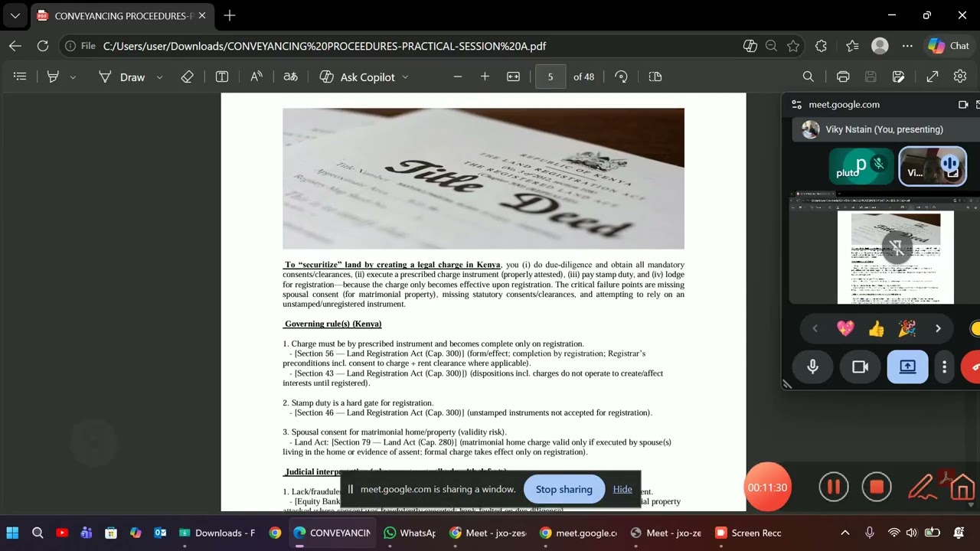Screen dimensions: 980x551
Task: Open the Windows Start menu
Action: 12,533
